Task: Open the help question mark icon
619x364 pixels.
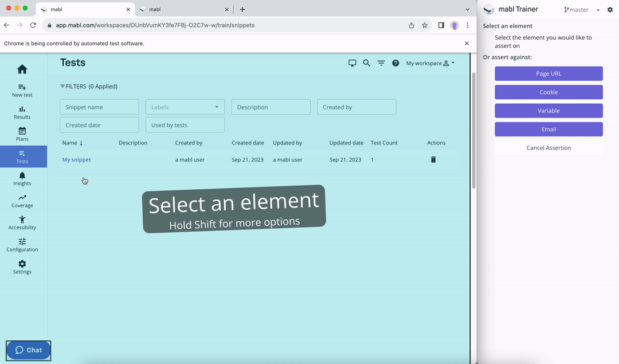Action: click(x=395, y=63)
